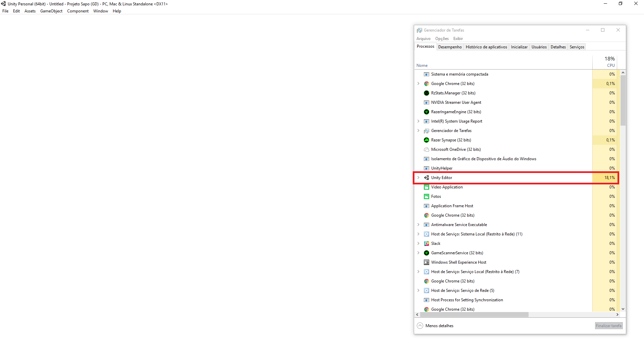Expand GameScannerService (32 bits)
The height and width of the screenshot is (352, 644).
pyautogui.click(x=418, y=253)
